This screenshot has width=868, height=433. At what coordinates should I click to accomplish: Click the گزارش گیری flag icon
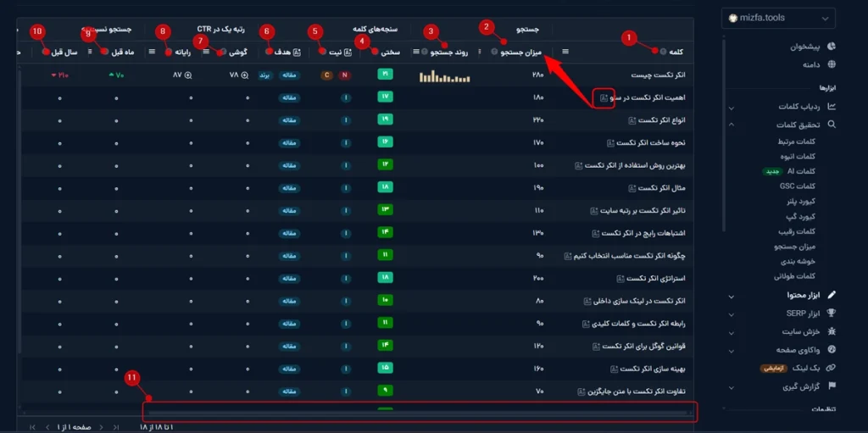coord(831,386)
